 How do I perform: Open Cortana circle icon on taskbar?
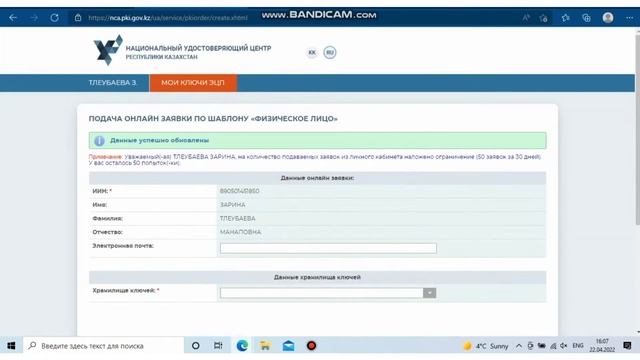click(196, 346)
